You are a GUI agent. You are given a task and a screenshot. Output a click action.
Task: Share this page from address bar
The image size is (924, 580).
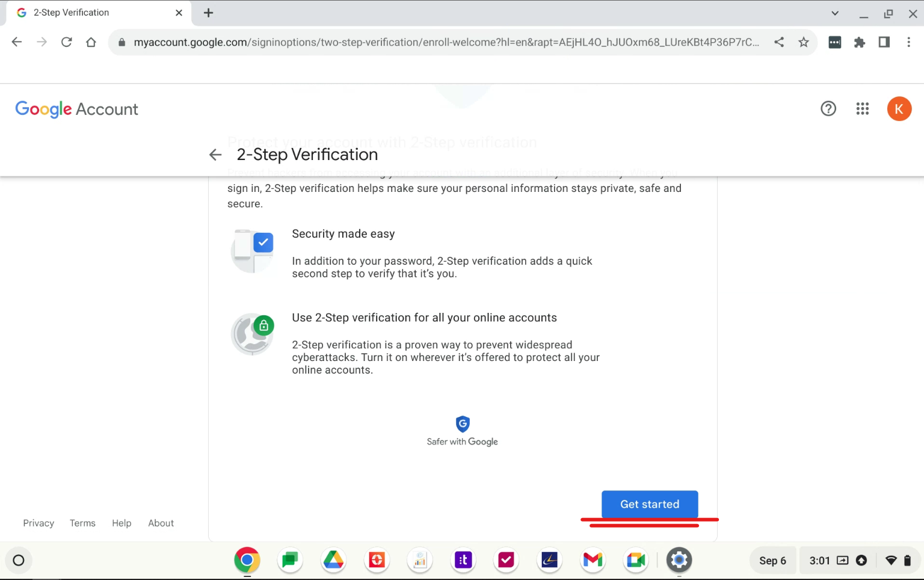point(779,42)
